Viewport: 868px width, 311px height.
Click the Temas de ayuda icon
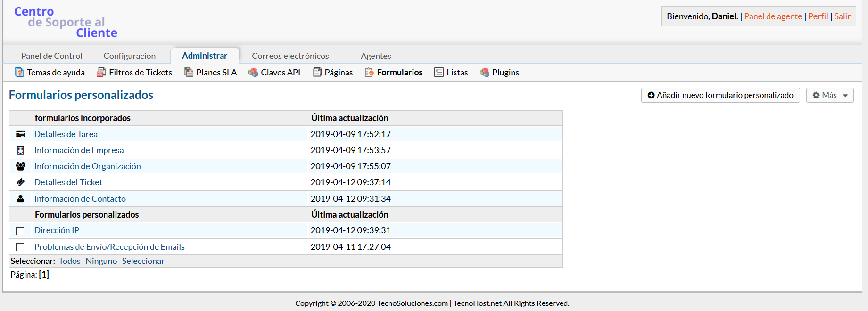point(19,72)
